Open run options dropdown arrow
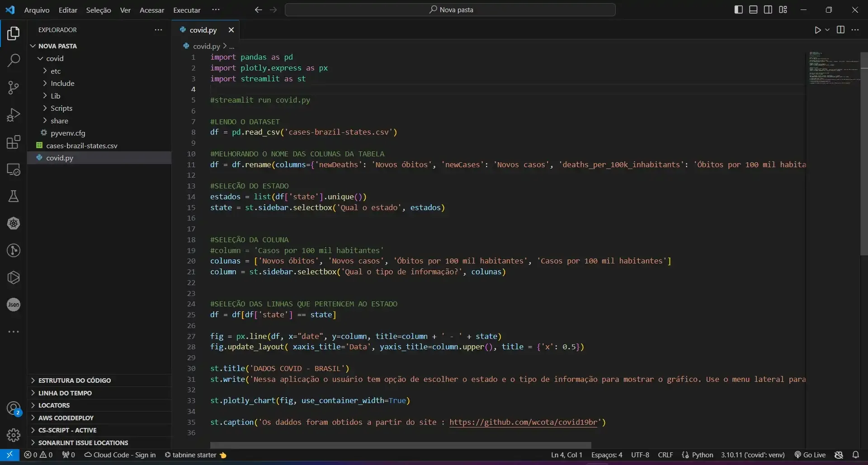 tap(827, 30)
